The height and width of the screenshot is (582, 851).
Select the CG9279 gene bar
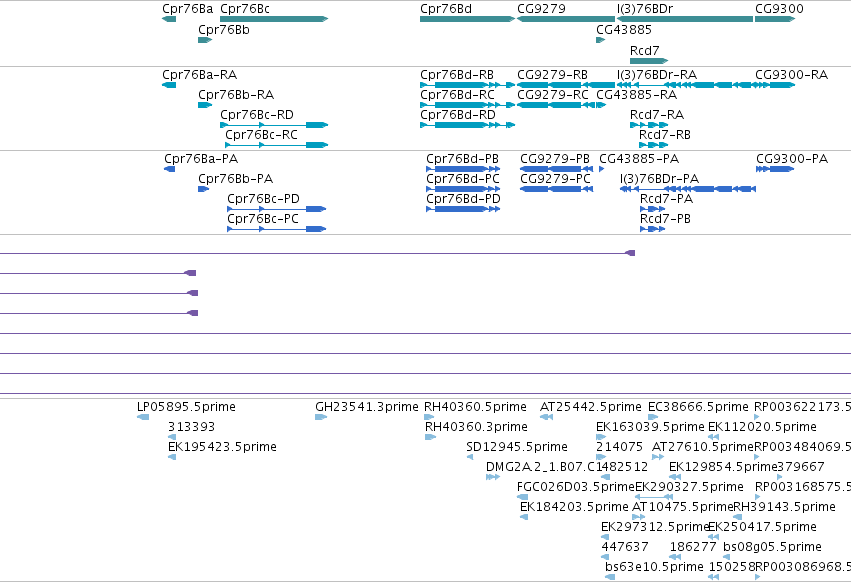[566, 19]
